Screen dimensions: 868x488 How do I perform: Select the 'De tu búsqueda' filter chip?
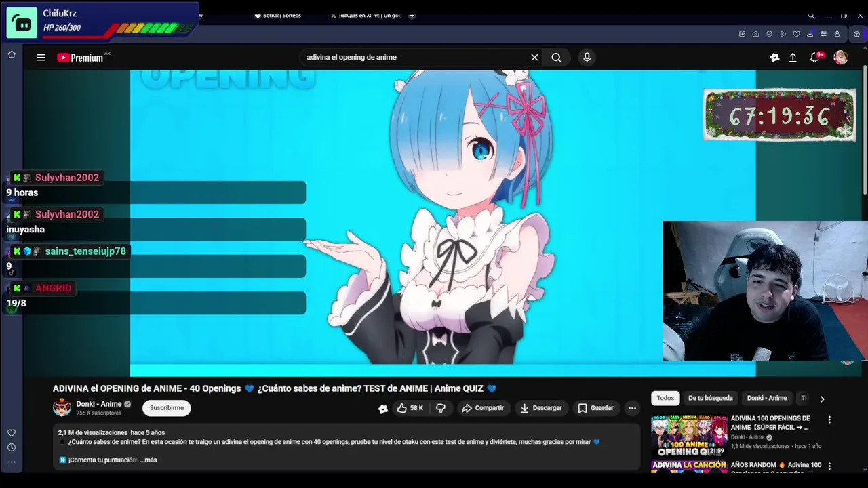[710, 399]
